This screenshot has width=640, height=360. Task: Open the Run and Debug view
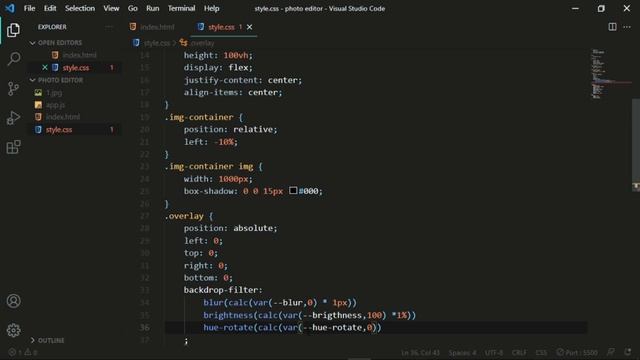click(x=13, y=118)
